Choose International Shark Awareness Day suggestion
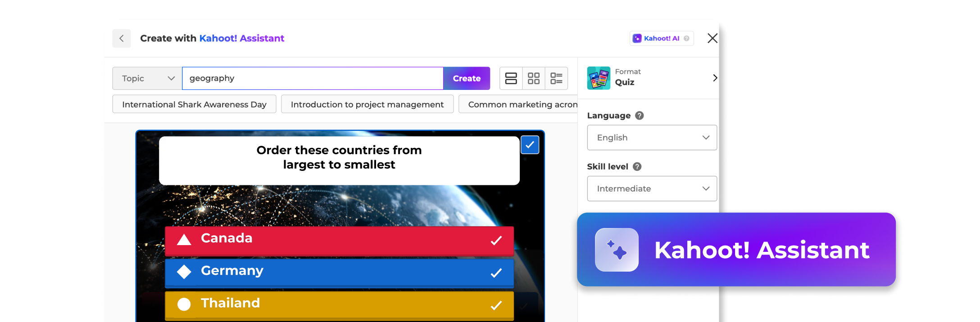The image size is (980, 322). (194, 104)
